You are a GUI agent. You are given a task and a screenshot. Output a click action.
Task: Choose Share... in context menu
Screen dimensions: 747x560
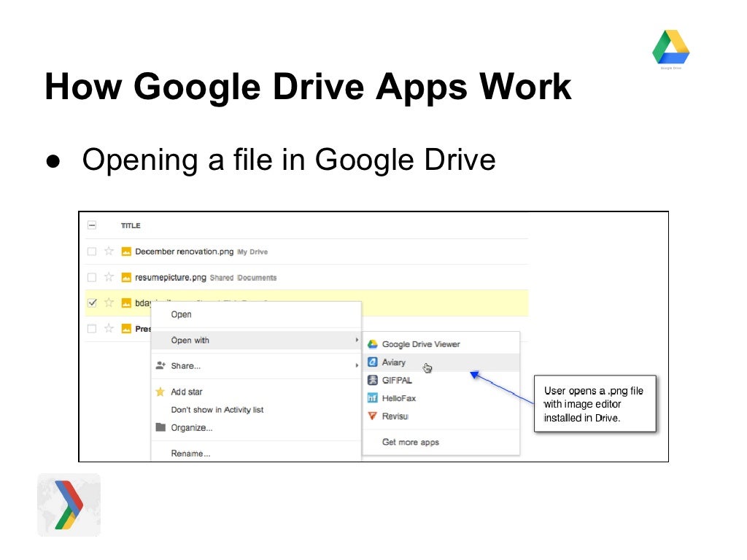[x=256, y=366]
